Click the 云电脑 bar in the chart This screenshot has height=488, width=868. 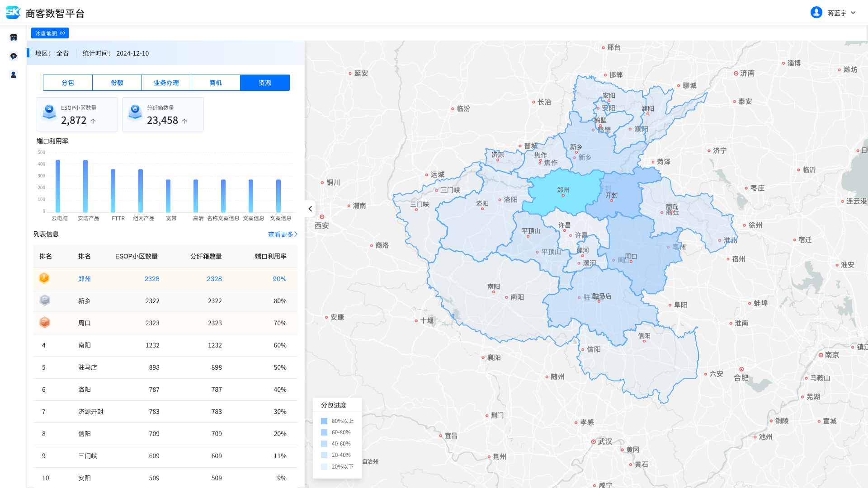click(58, 186)
